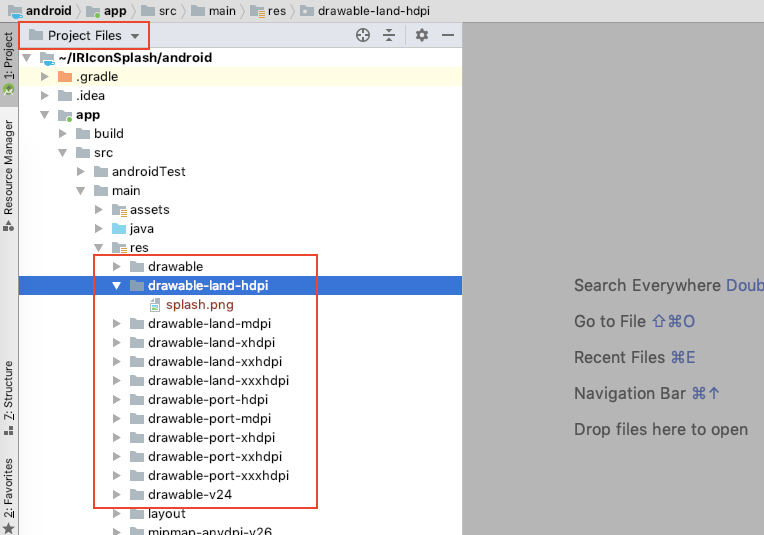Select the assets resource folder icon
This screenshot has width=764, height=535.
[119, 210]
